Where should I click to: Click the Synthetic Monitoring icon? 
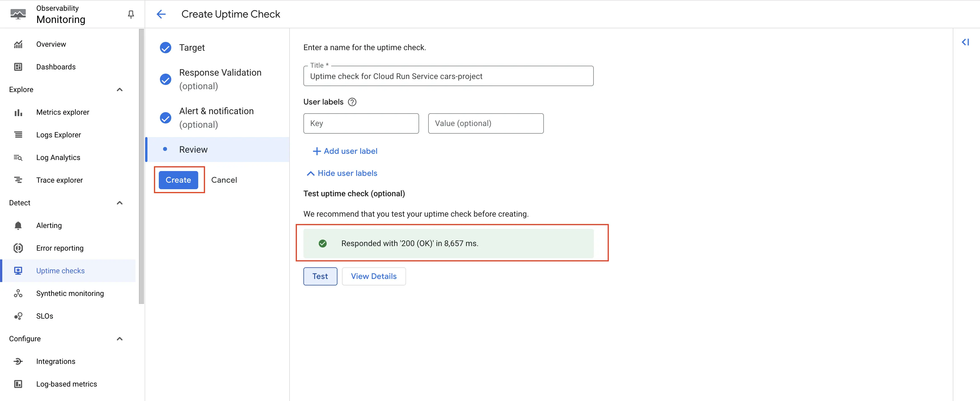coord(18,293)
